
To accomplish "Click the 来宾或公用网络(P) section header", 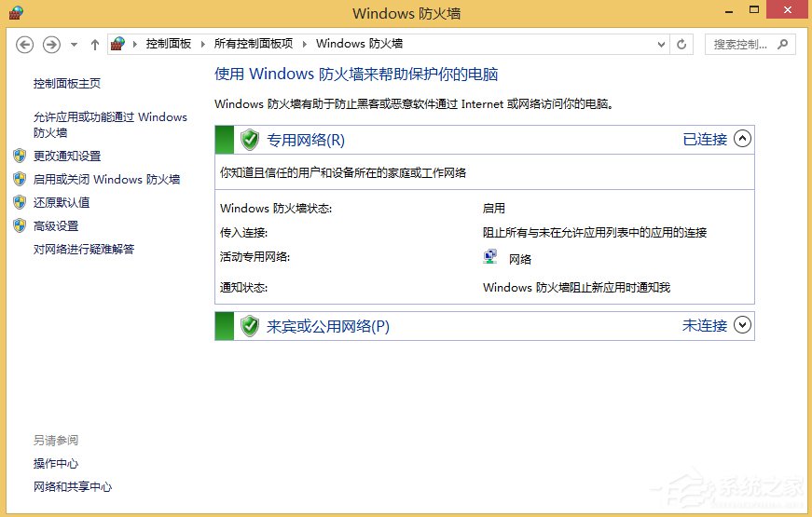I will 484,326.
